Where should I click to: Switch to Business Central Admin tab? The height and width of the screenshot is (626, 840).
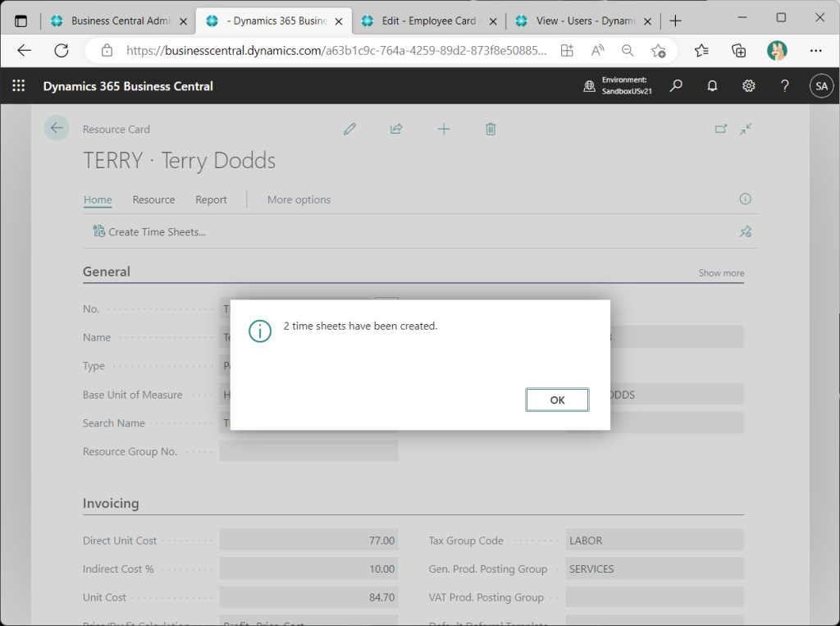[x=121, y=21]
